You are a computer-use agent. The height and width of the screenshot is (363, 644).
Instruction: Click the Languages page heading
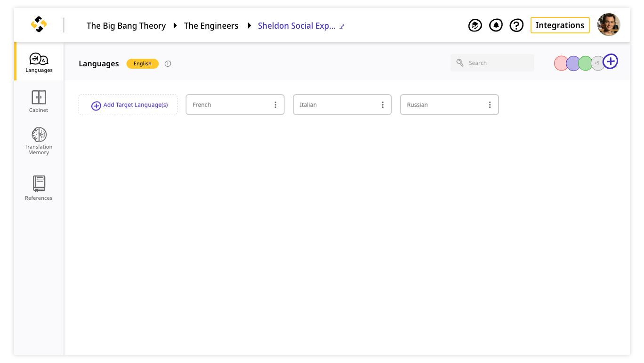point(99,64)
